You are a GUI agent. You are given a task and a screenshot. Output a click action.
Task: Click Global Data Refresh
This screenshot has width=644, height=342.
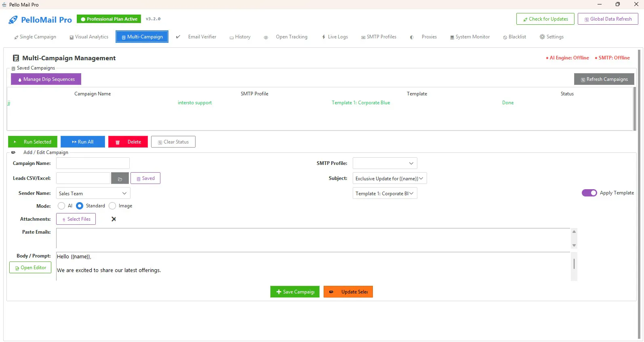click(x=608, y=19)
